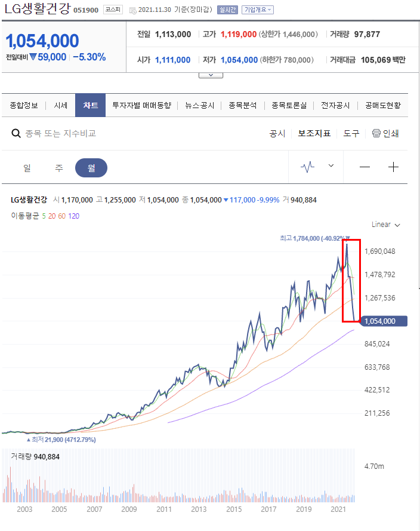Open chart type dropdown chevron

coord(331,165)
